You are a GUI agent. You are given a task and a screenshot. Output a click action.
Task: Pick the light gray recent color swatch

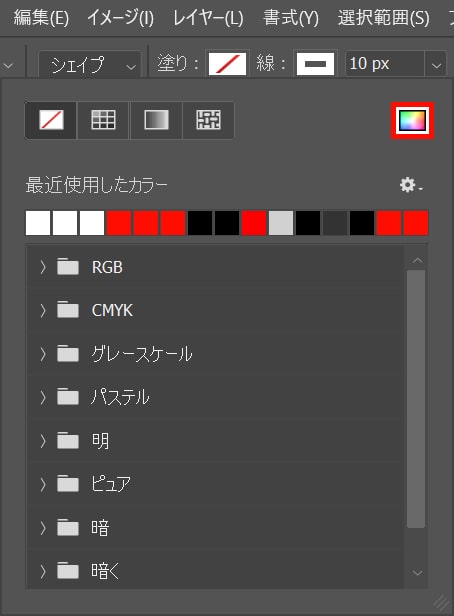click(281, 223)
